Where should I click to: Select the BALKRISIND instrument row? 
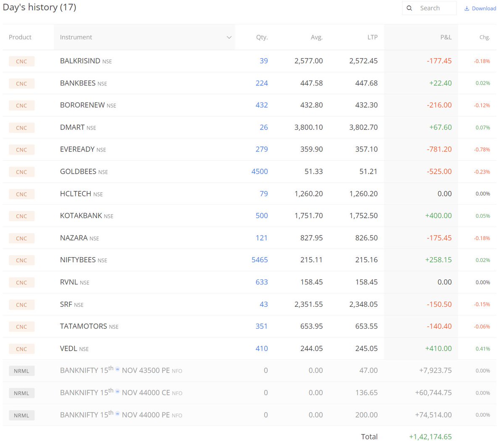click(x=249, y=61)
